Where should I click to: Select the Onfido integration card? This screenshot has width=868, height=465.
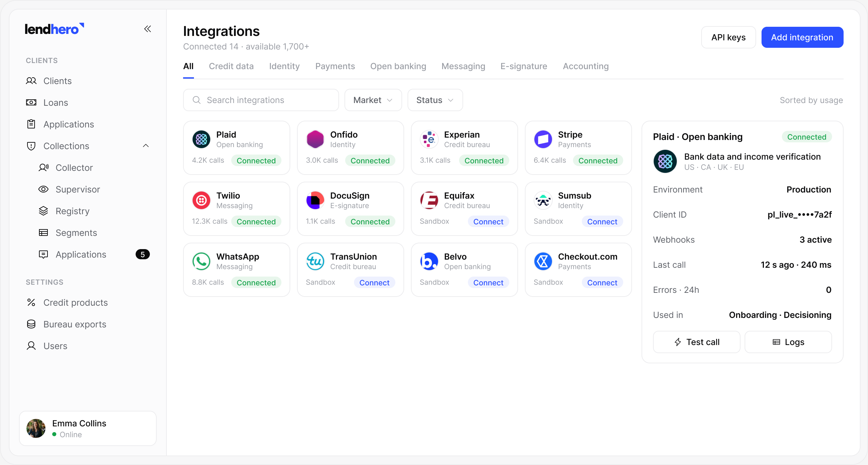click(350, 148)
